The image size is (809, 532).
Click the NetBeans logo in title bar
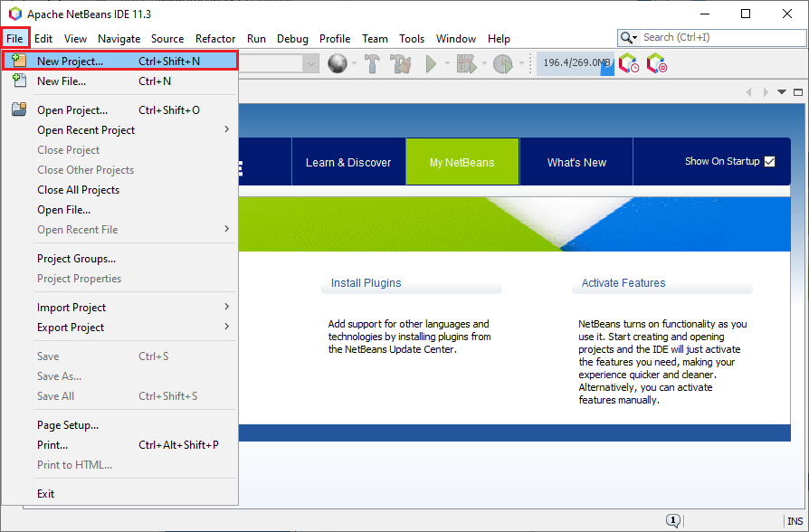coord(15,14)
